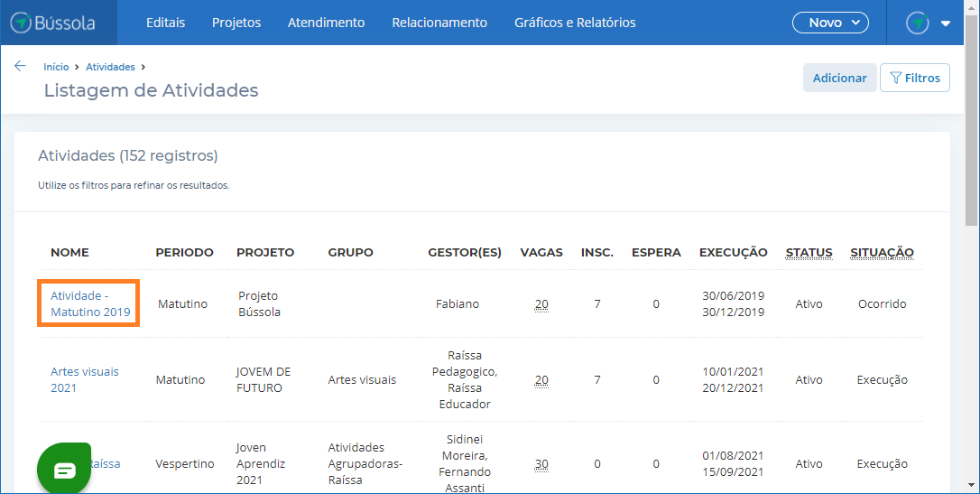Open the Filtros button
Image resolution: width=980 pixels, height=494 pixels.
915,78
